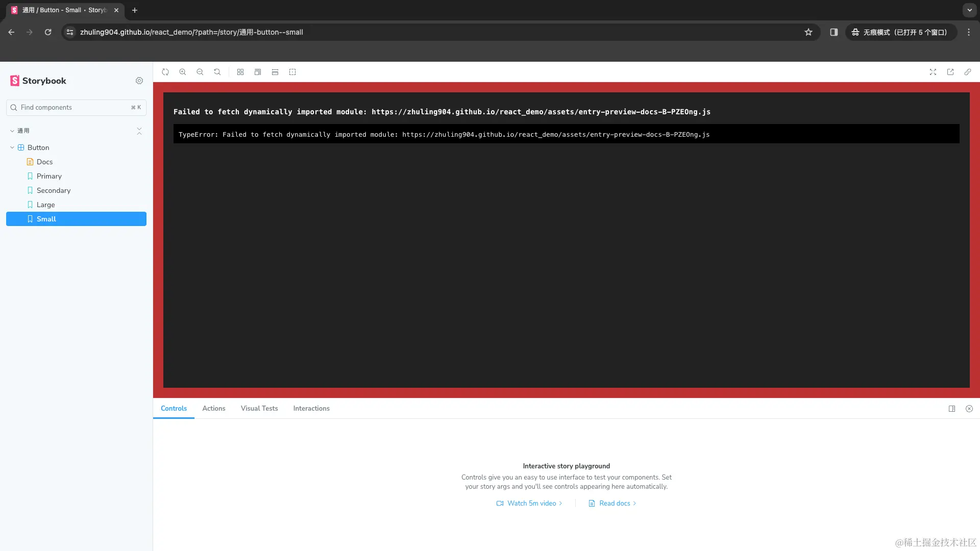Toggle browser split-screen side panel
This screenshot has height=551, width=980.
[x=834, y=32]
